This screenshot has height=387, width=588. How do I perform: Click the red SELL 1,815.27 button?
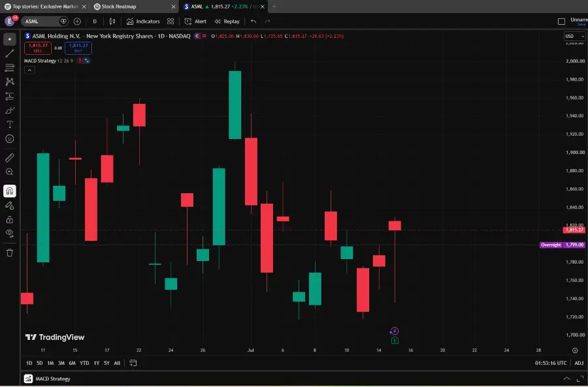[38, 48]
